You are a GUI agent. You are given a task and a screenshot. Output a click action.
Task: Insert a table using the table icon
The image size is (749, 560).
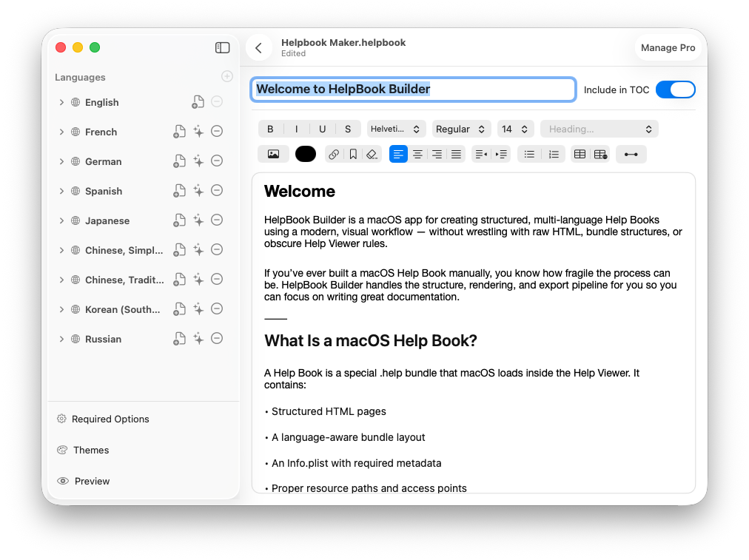click(580, 154)
